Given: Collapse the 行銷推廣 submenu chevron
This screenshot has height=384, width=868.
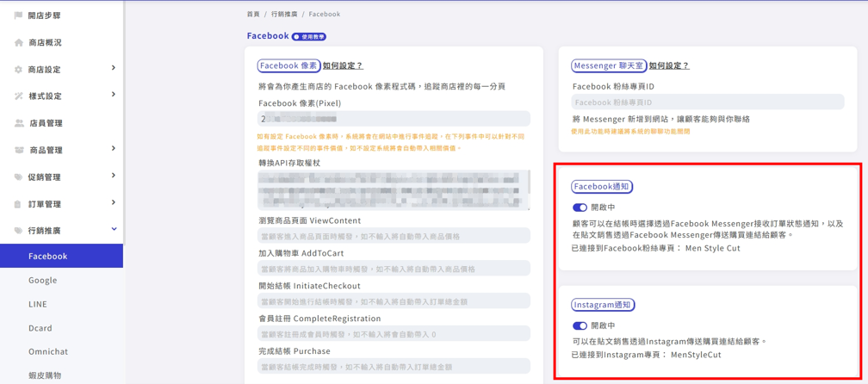Looking at the screenshot, I should pos(114,229).
